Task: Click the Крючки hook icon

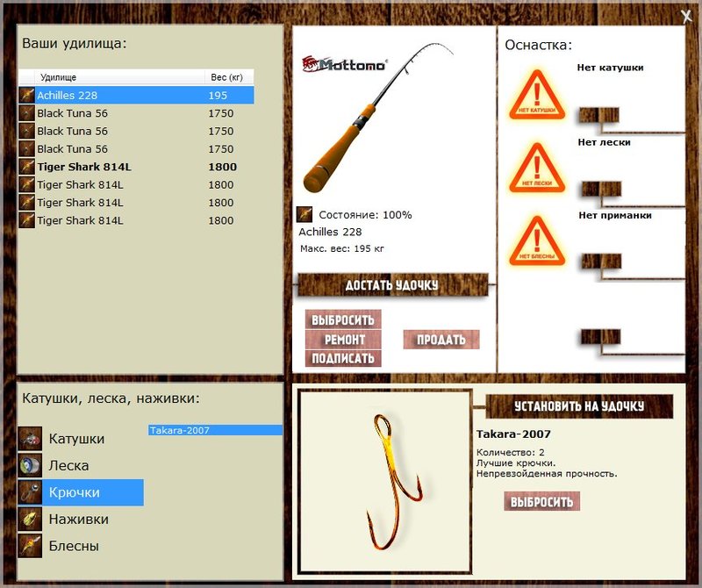Action: [x=30, y=492]
